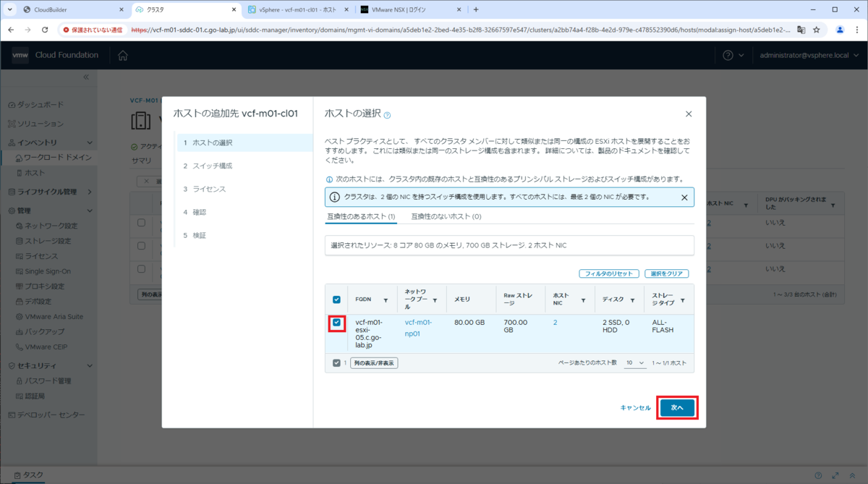
Task: Collapse the left navigation with double-chevron icon
Action: [x=85, y=77]
